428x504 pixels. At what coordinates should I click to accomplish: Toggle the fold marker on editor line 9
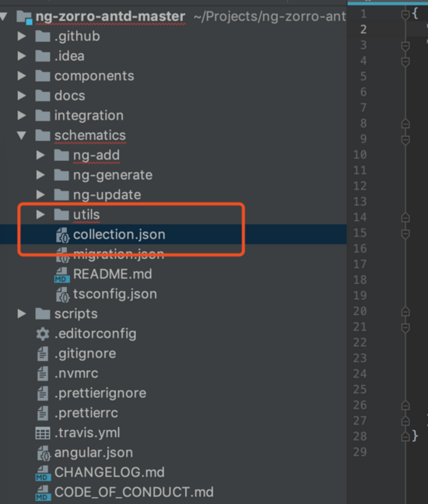[405, 140]
